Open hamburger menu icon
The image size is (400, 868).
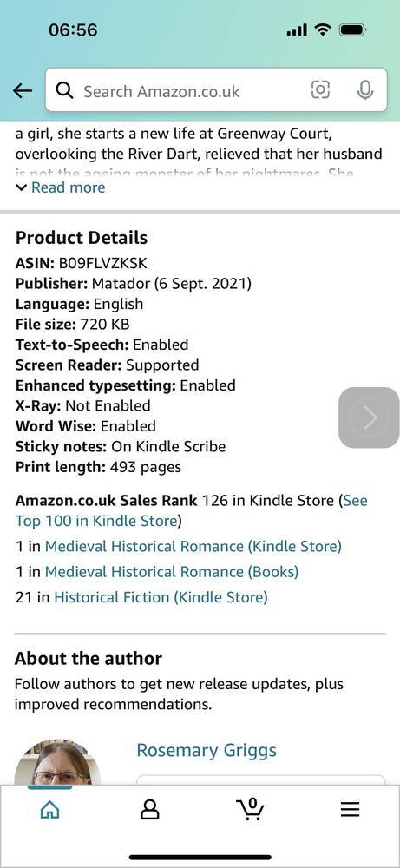[x=350, y=810]
